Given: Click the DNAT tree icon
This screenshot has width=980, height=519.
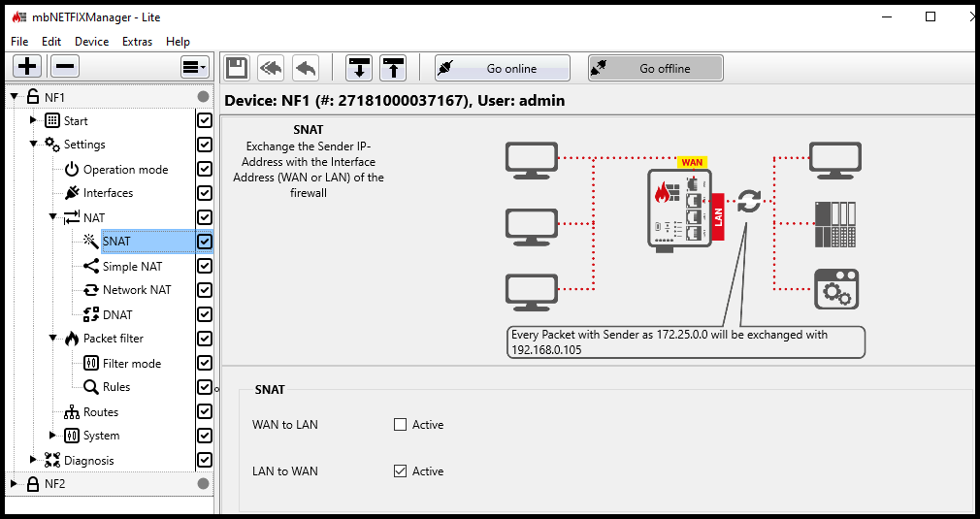Looking at the screenshot, I should click(91, 314).
